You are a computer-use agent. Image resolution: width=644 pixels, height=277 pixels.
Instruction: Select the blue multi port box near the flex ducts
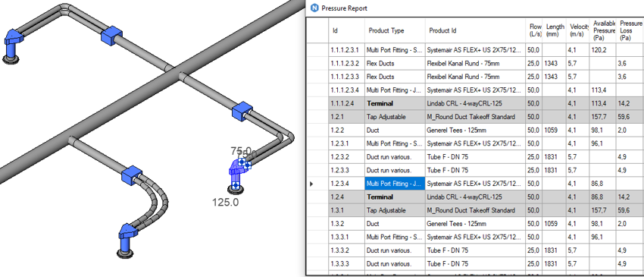[131, 175]
